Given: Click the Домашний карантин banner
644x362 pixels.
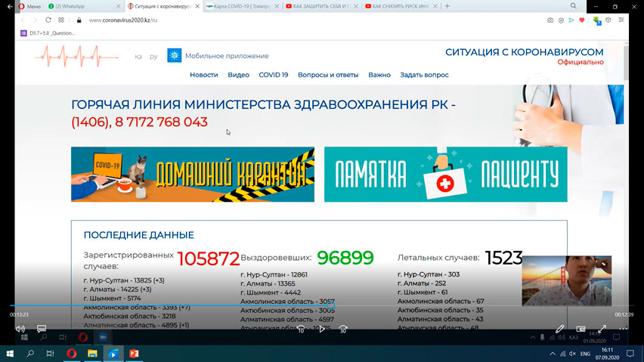Looking at the screenshot, I should tap(193, 175).
